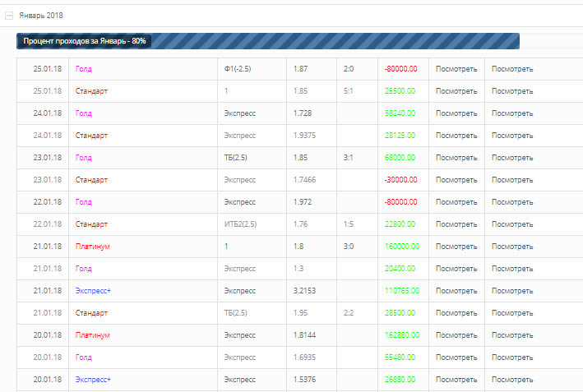Open second Посмотреть link in 22.01.18 Голд row
The width and height of the screenshot is (583, 392).
coord(512,202)
